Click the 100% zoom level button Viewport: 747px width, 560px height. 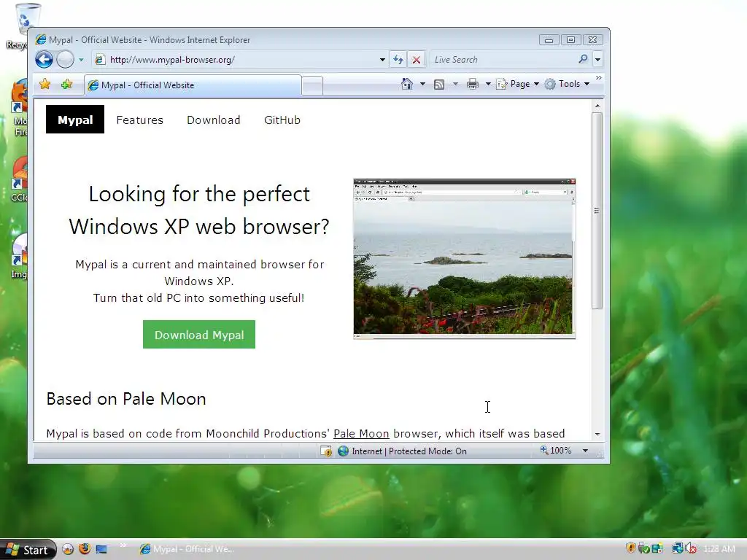[555, 451]
